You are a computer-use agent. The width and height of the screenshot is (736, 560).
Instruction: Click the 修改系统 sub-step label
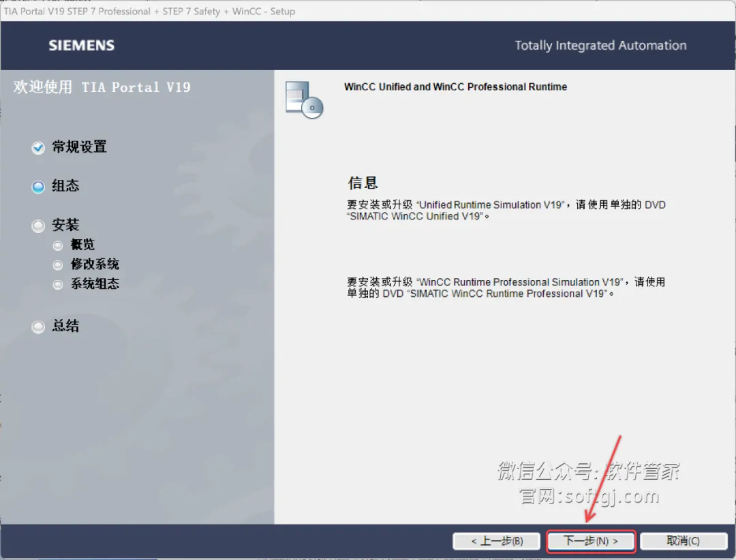click(95, 264)
